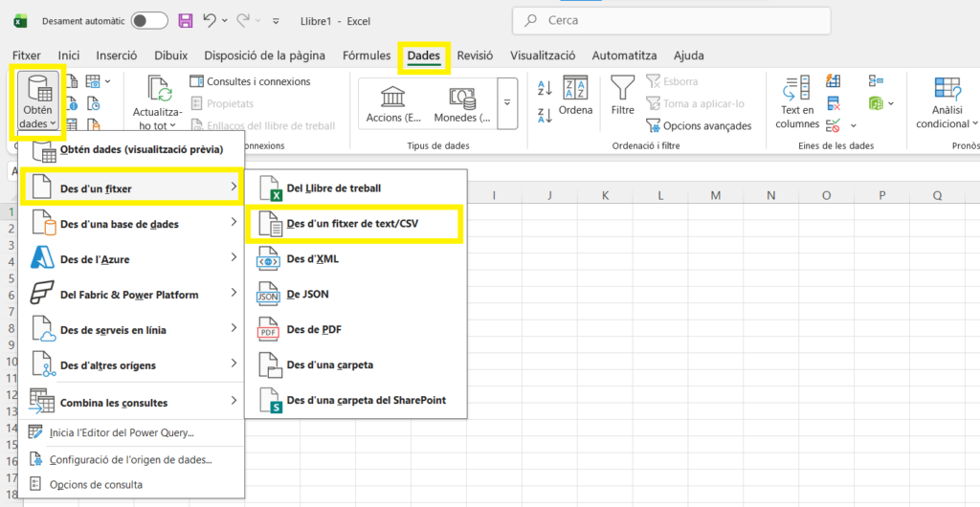Image resolution: width=980 pixels, height=507 pixels.
Task: Open the Data Model dropdown arrow
Action: click(x=891, y=103)
